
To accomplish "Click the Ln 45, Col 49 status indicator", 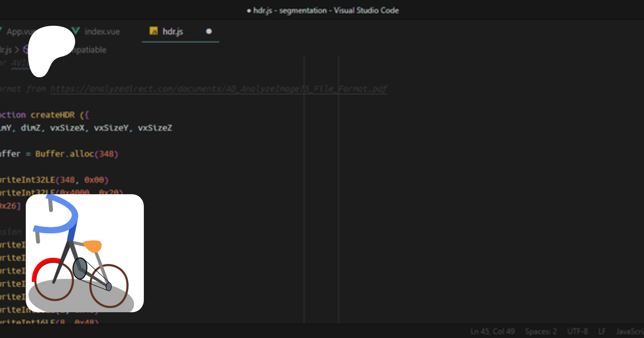I will (x=492, y=332).
